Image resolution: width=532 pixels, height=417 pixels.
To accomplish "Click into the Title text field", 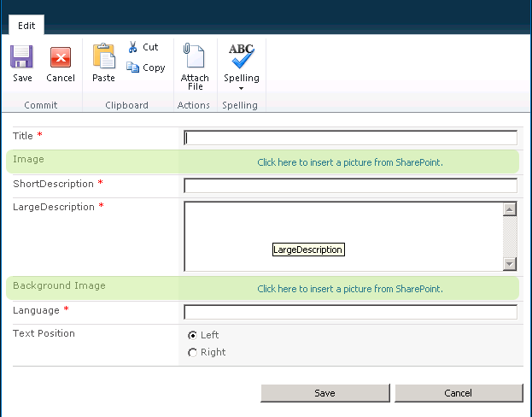I will pos(350,138).
